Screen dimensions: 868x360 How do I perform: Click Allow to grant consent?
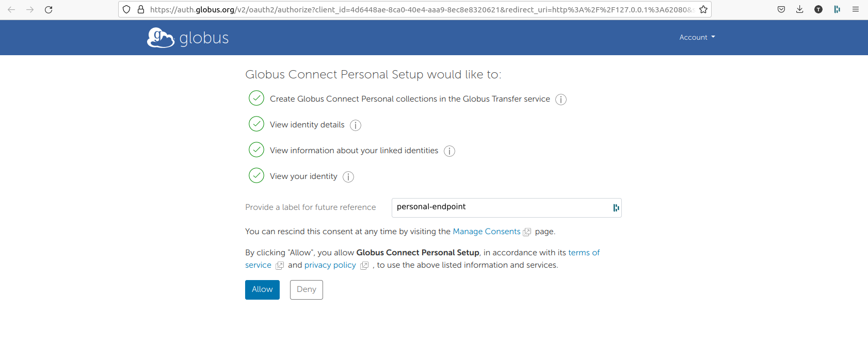262,290
